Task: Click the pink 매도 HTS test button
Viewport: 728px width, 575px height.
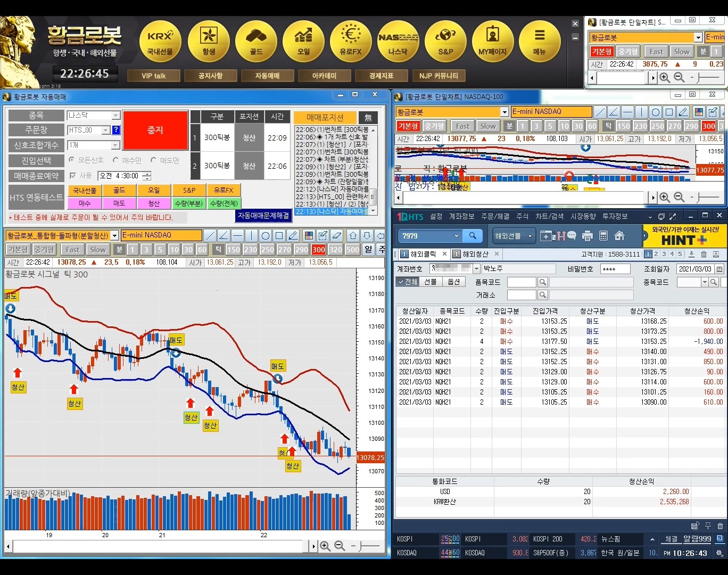Action: tap(119, 203)
